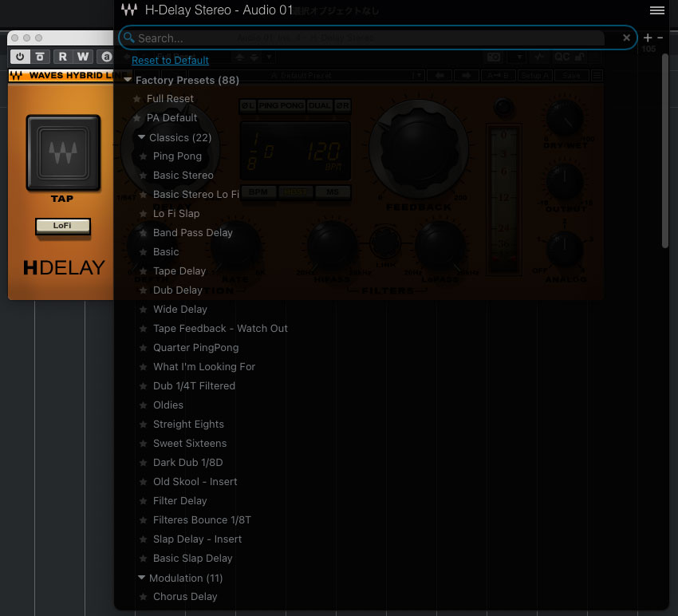Load the PA Default preset

pos(171,117)
